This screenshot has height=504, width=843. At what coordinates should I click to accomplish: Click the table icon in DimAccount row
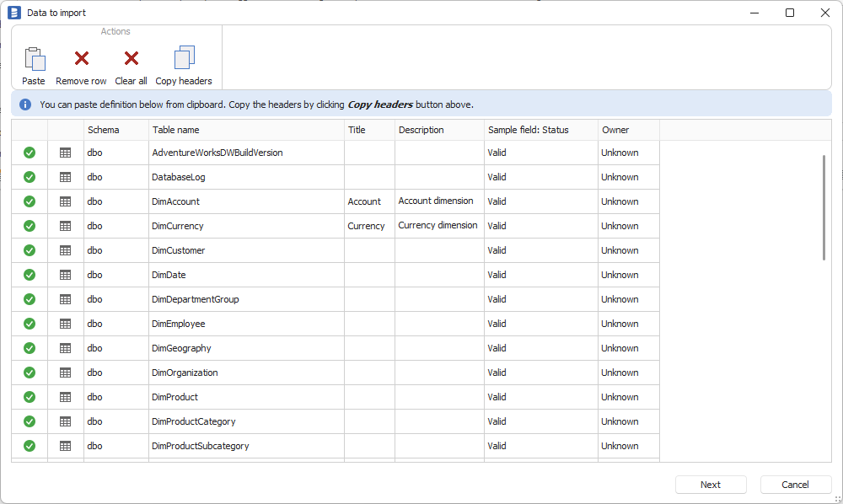click(66, 201)
